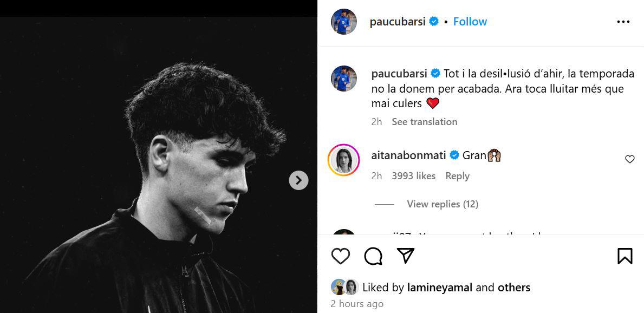The height and width of the screenshot is (313, 644).
Task: Reply to aitanabonmati's comment
Action: click(457, 176)
